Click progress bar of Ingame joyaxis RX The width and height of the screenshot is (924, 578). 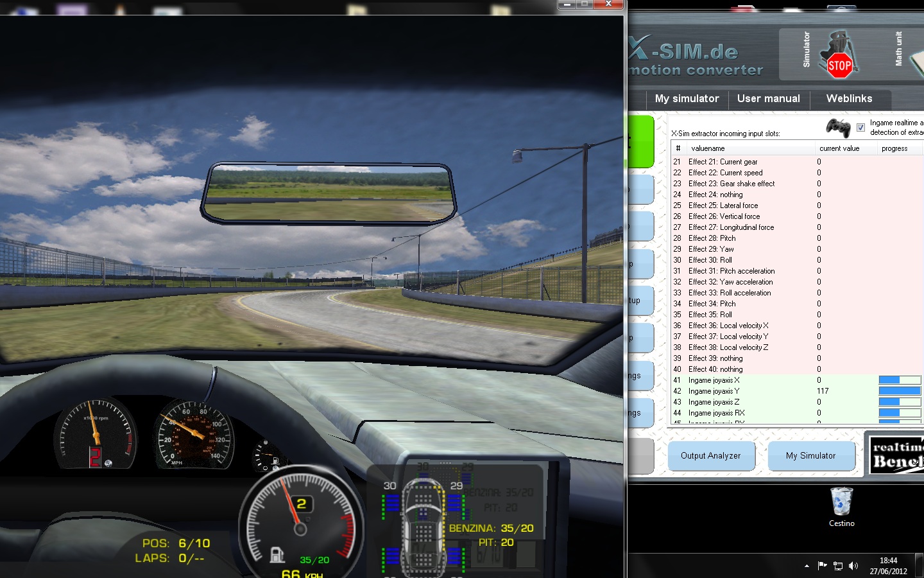click(x=900, y=413)
